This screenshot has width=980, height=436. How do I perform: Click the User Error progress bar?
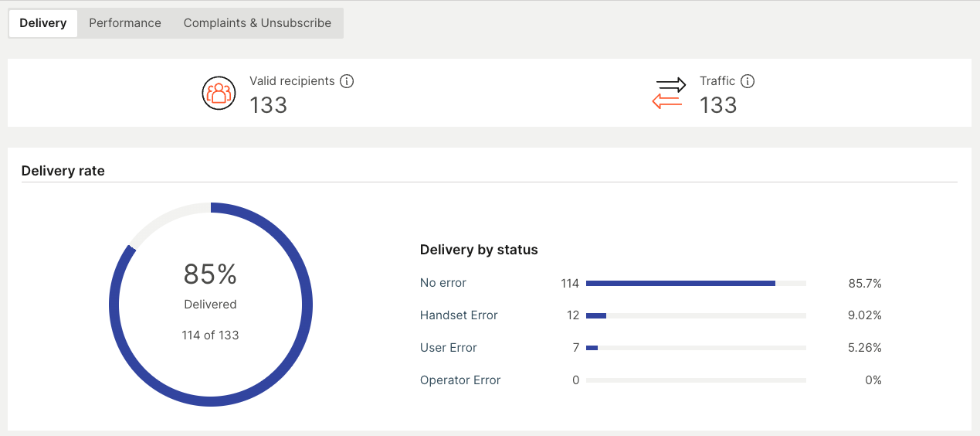(x=695, y=348)
